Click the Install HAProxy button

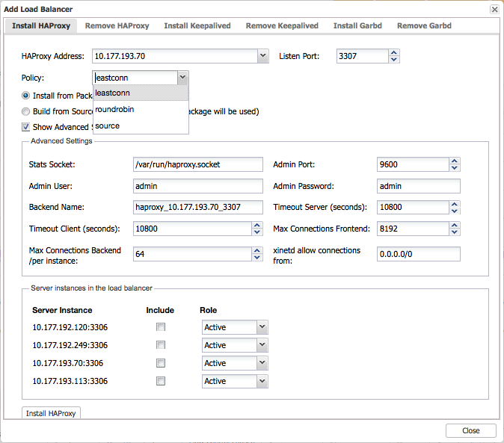point(51,413)
